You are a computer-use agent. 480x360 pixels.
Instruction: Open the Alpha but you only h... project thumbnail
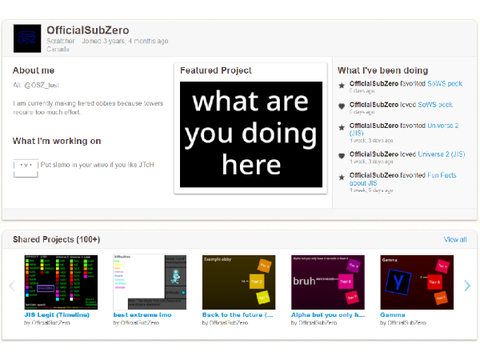328,282
